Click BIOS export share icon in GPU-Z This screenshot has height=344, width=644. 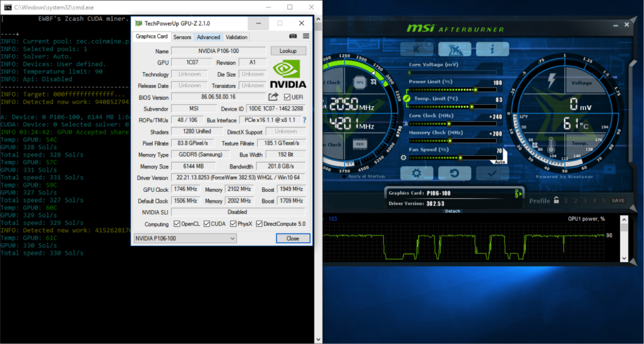(x=273, y=97)
